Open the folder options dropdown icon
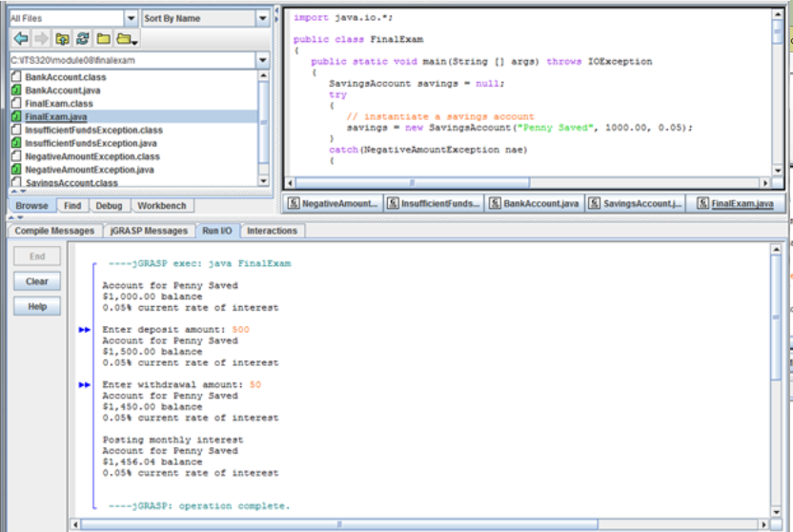 point(127,39)
